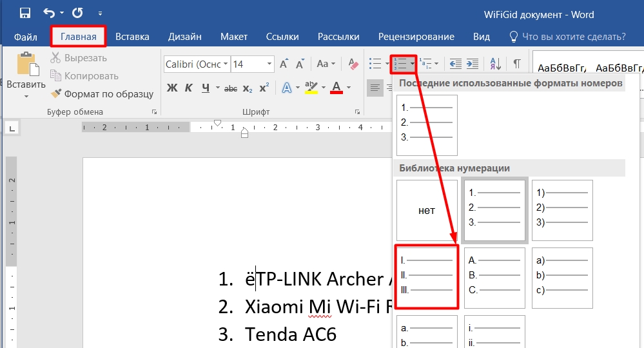Toggle subscript x₂ formatting

tap(248, 88)
